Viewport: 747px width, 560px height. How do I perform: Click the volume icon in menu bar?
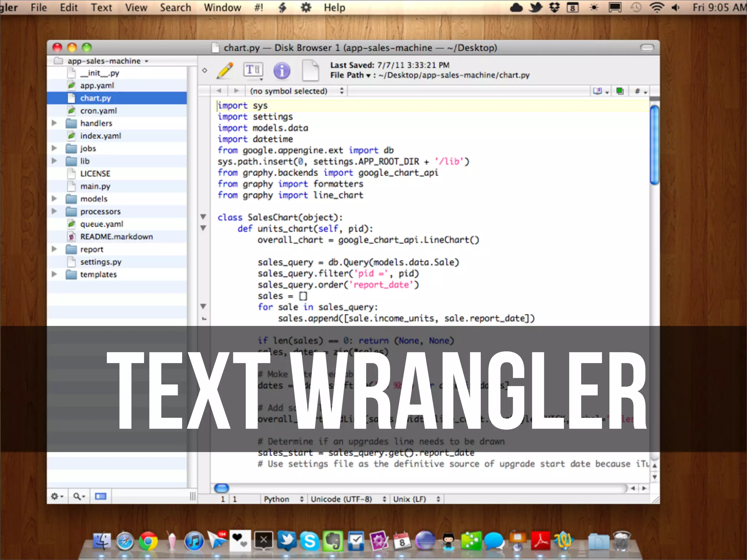(x=676, y=7)
